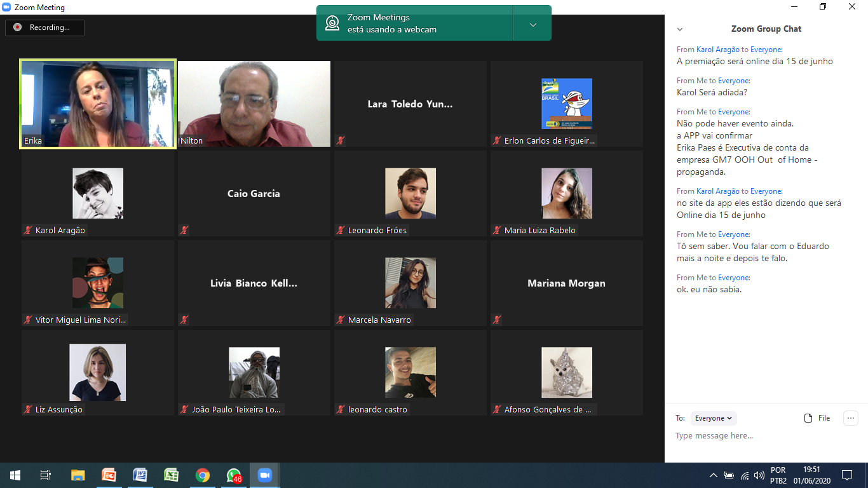Image resolution: width=868 pixels, height=488 pixels.
Task: Click Liz Assunção profile picture
Action: tap(98, 372)
